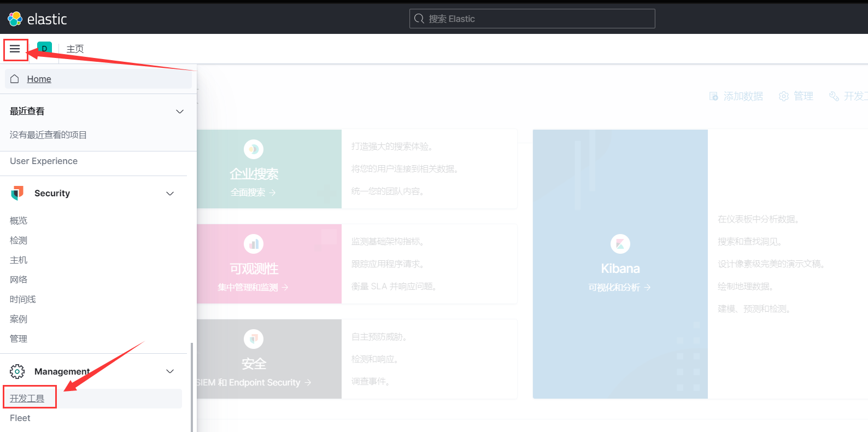
Task: Collapse the Management section chevron
Action: (x=170, y=371)
